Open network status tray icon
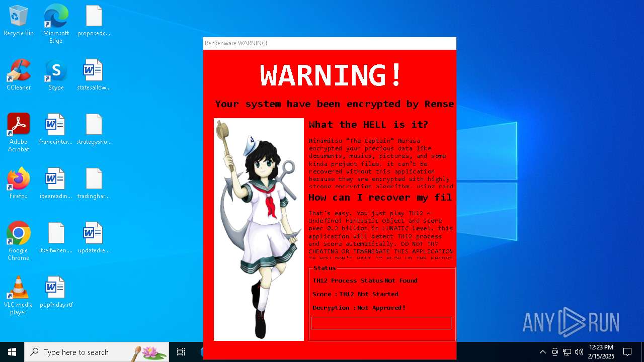 tap(567, 352)
